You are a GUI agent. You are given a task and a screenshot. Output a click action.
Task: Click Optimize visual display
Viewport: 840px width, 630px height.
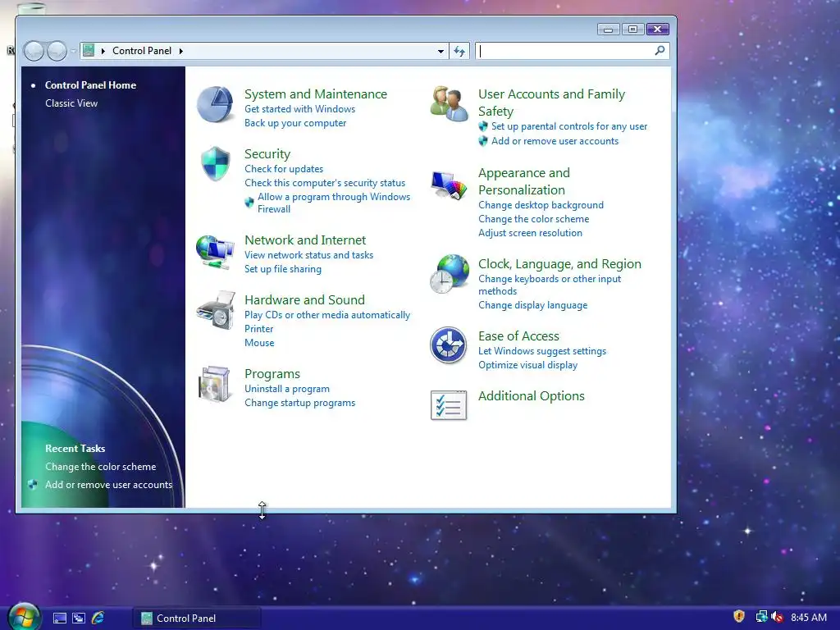tap(527, 365)
